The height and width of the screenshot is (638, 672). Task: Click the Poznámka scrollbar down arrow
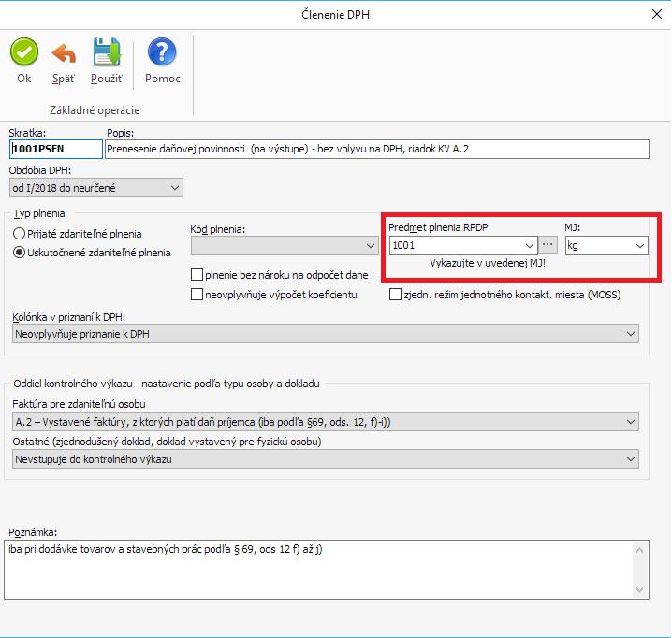pyautogui.click(x=640, y=590)
